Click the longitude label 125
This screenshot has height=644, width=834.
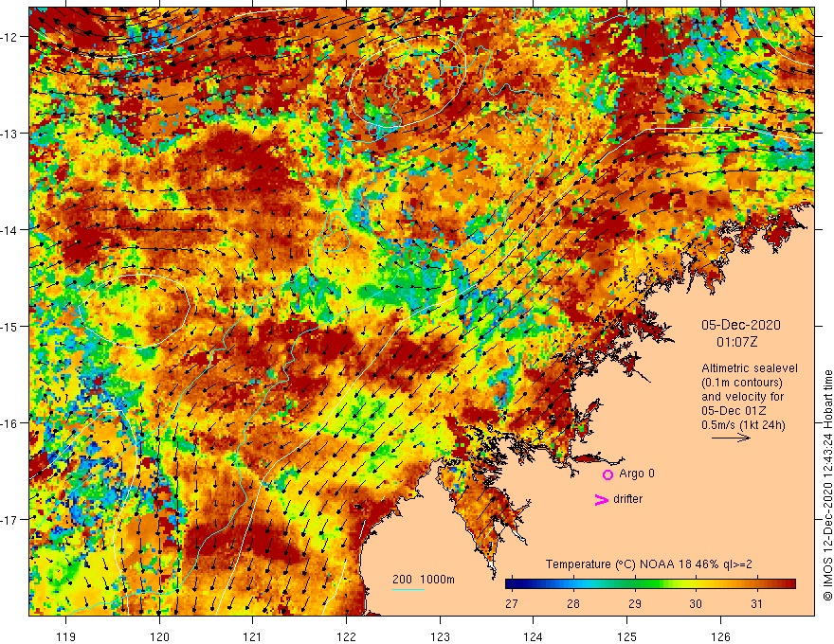coord(627,636)
